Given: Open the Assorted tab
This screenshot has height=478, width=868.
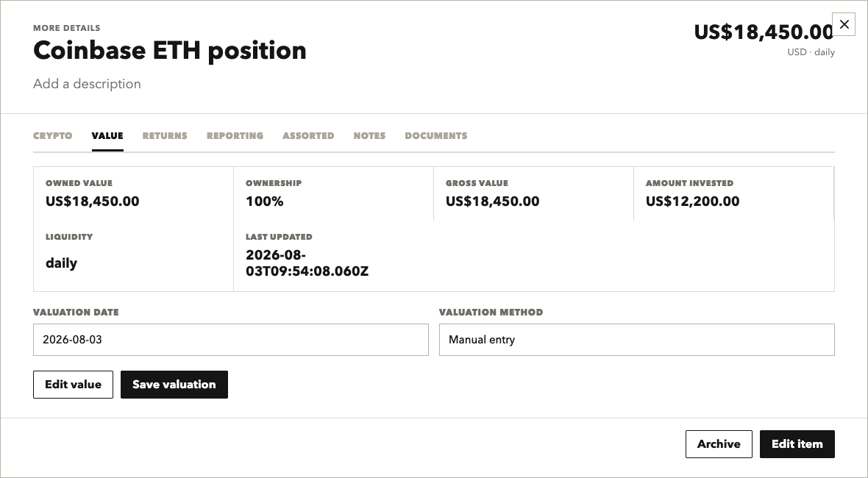Looking at the screenshot, I should 308,135.
